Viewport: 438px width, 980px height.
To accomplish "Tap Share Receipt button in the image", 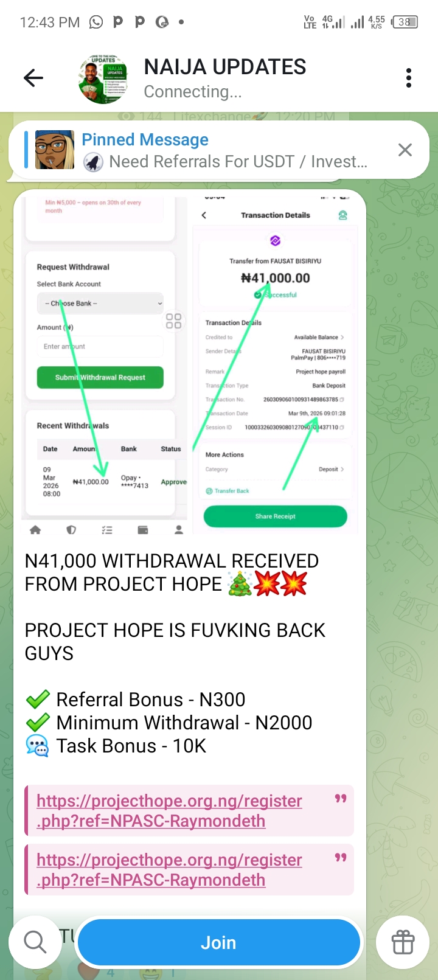I will (x=275, y=516).
